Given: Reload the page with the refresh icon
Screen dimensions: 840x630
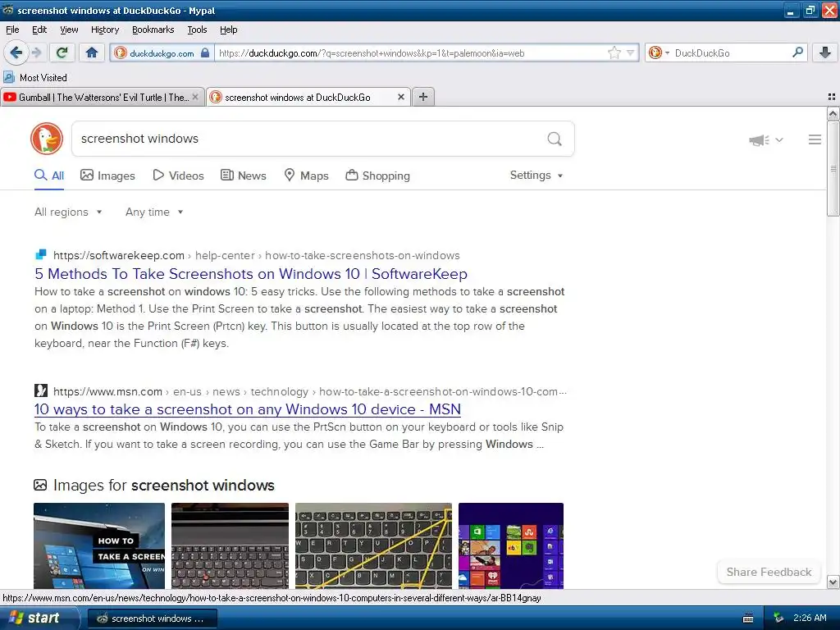Looking at the screenshot, I should (x=62, y=52).
